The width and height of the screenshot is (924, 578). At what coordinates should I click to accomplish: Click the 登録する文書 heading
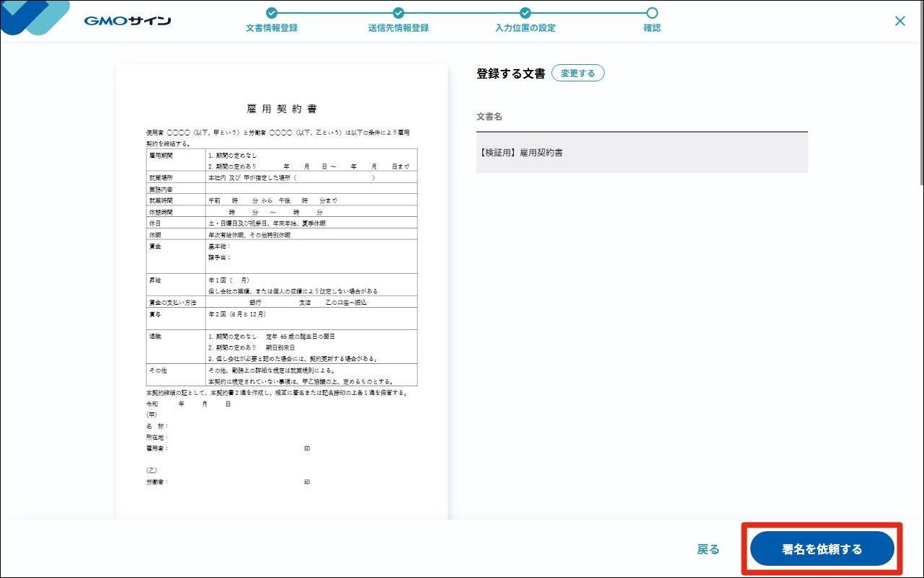pyautogui.click(x=511, y=74)
